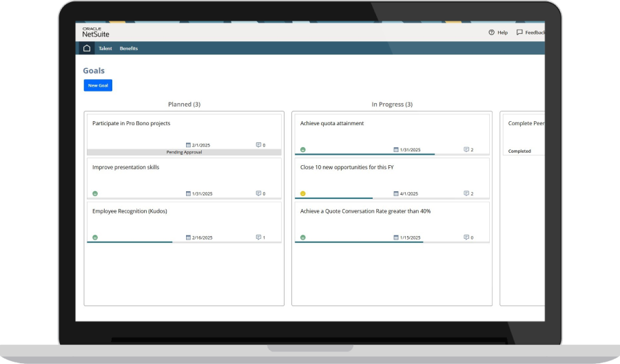Click green smiley on Achieve quota attainment card
Image resolution: width=620 pixels, height=364 pixels.
pos(303,149)
